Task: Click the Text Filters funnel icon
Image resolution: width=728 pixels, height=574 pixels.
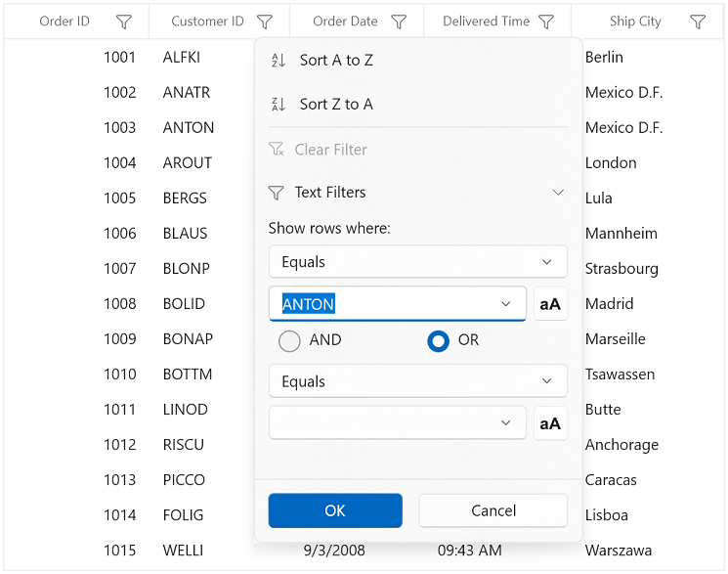Action: point(276,193)
